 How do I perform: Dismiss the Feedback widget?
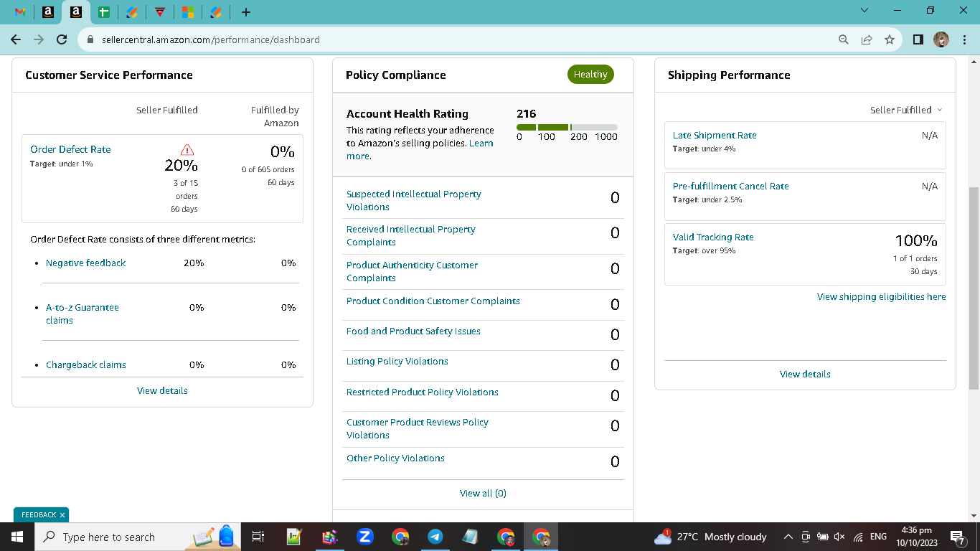tap(62, 515)
